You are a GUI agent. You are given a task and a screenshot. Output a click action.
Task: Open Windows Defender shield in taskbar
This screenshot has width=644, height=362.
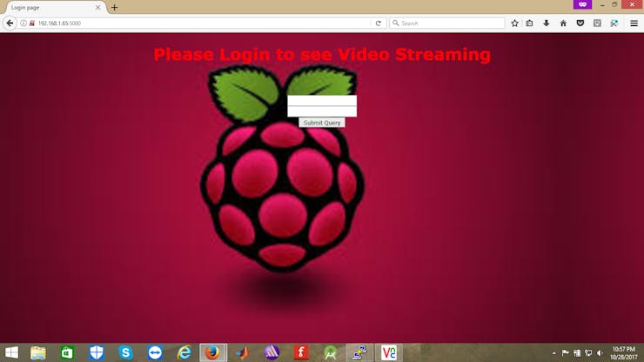pyautogui.click(x=97, y=352)
